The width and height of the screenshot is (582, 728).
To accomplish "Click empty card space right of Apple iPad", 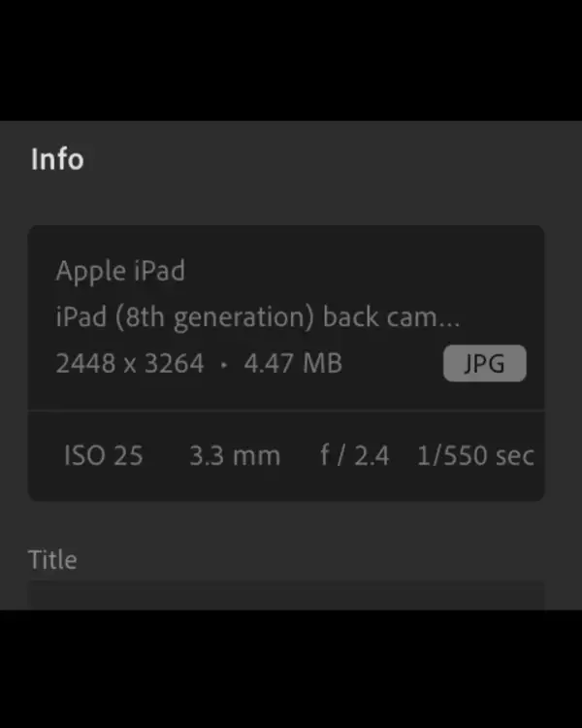I will [369, 271].
